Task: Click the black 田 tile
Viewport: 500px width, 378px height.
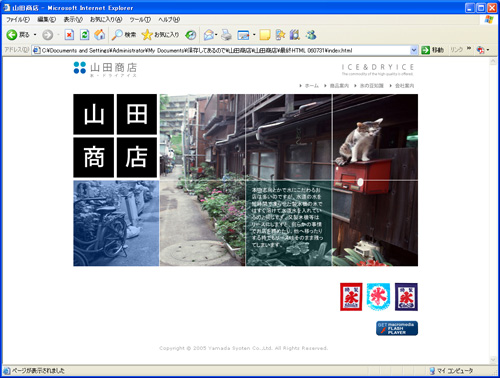Action: click(137, 114)
